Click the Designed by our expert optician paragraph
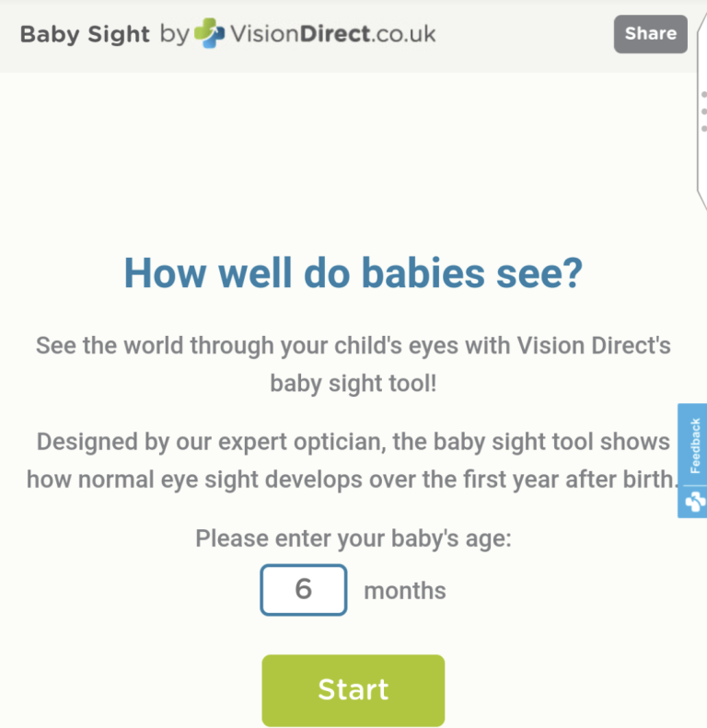Viewport: 707px width, 728px height. click(352, 460)
